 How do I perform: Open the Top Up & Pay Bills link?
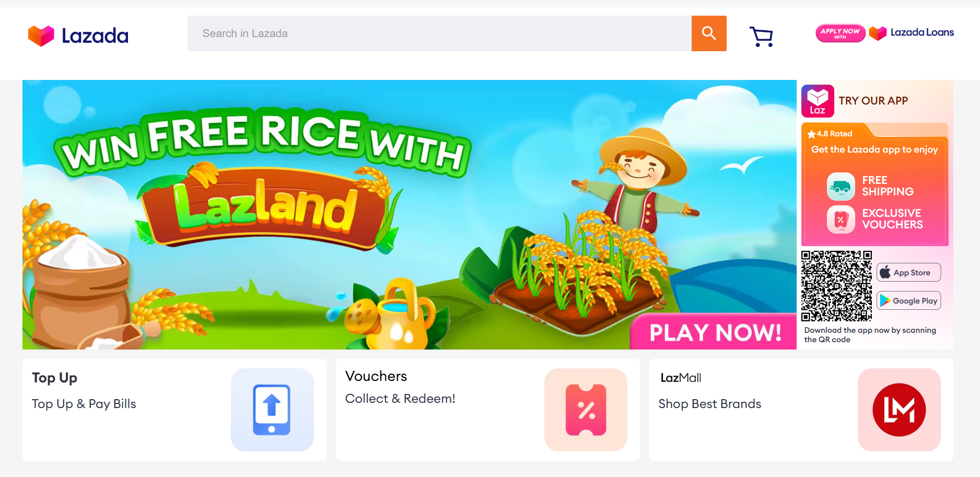pyautogui.click(x=84, y=404)
